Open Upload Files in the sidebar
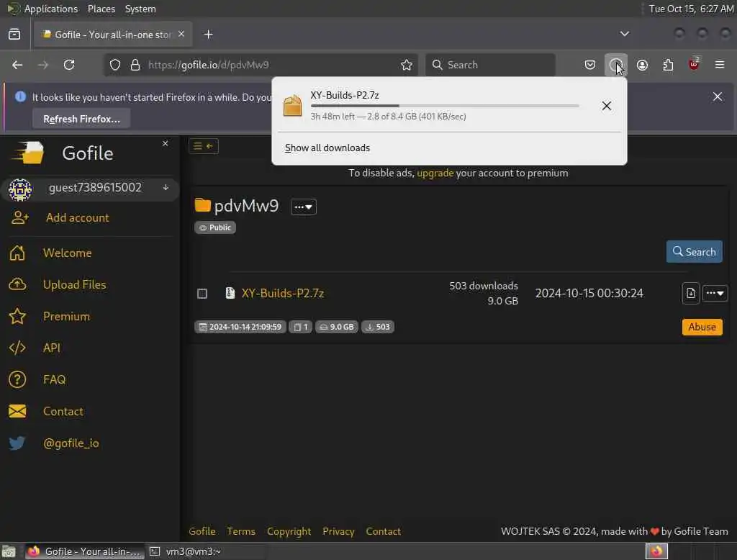Viewport: 737px width, 560px height. pos(74,284)
